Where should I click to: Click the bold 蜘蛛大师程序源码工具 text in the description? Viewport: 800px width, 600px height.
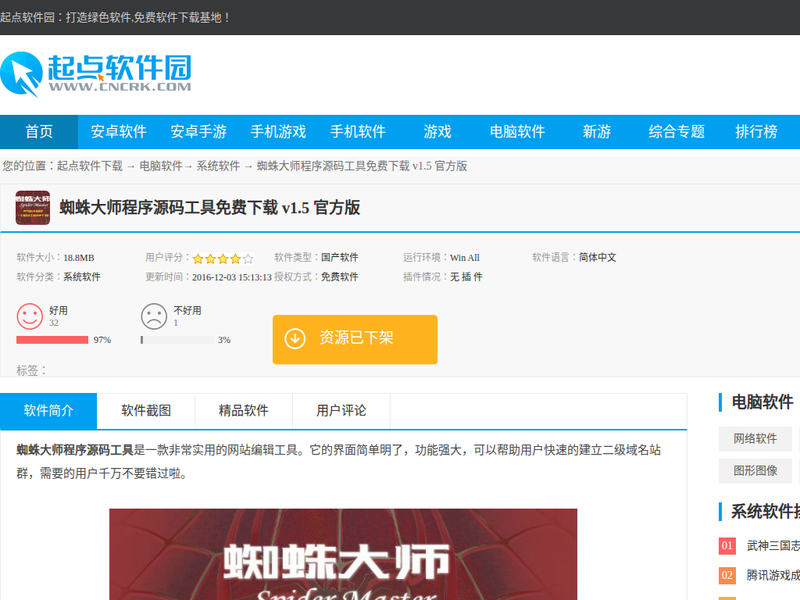point(75,450)
